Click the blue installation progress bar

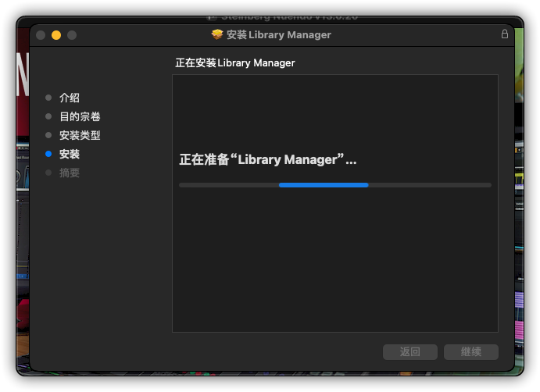point(334,185)
